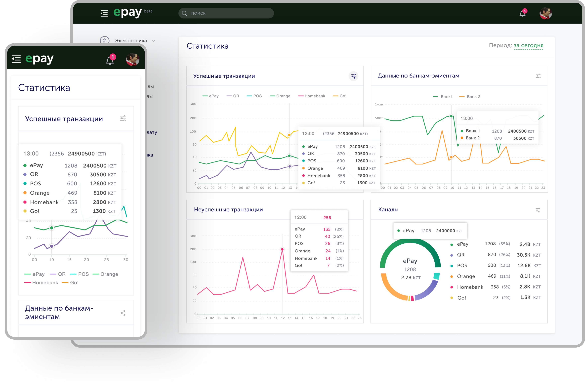Click Банк 1 row in bank tooltip
The image size is (585, 392).
(x=497, y=131)
